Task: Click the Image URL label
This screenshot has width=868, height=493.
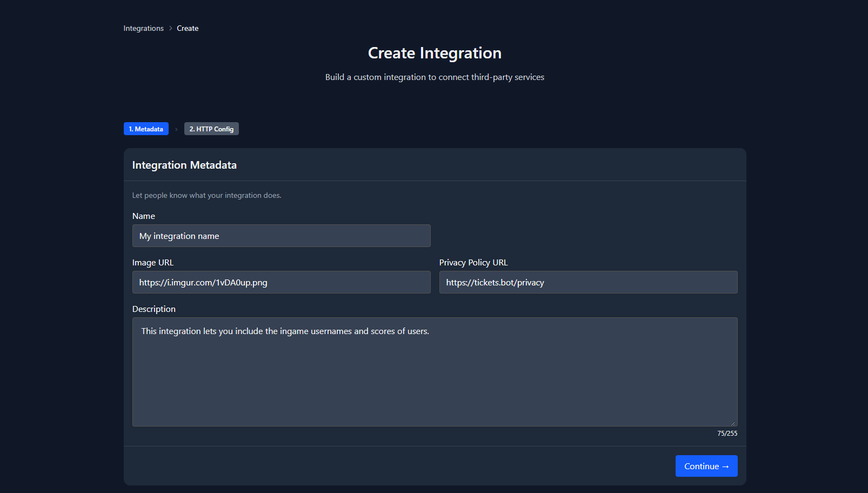Action: [x=153, y=262]
